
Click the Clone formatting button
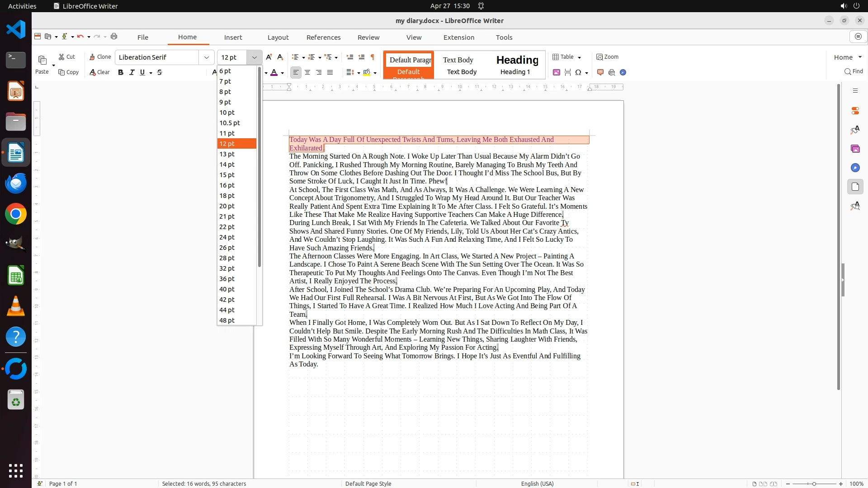100,57
